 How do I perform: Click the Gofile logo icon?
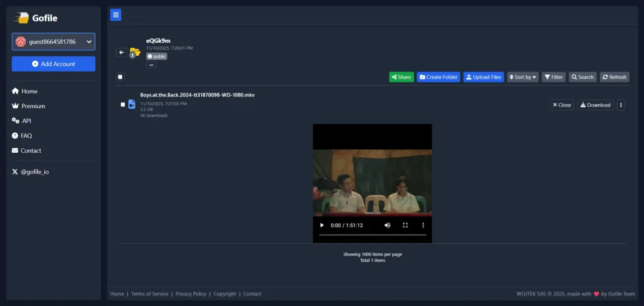21,18
